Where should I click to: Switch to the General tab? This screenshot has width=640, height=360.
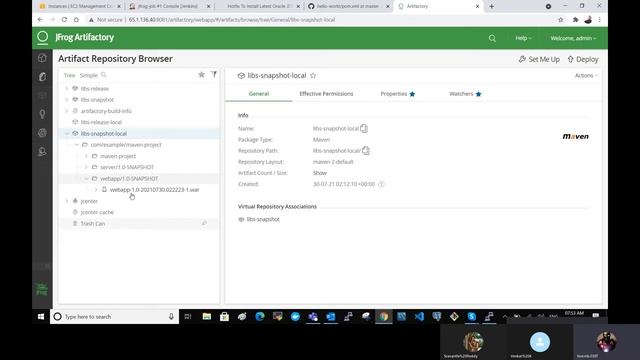[x=259, y=94]
